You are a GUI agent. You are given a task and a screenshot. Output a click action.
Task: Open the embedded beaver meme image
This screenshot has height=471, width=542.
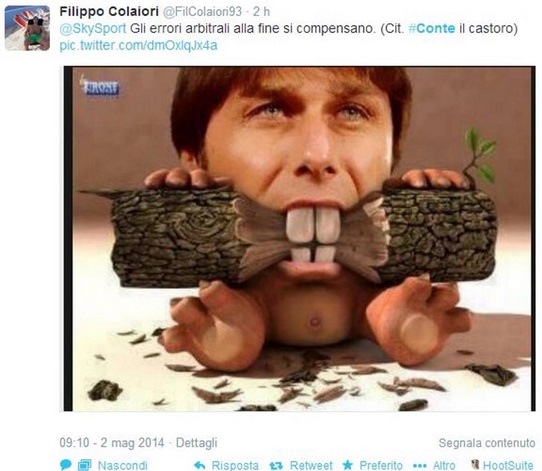299,238
